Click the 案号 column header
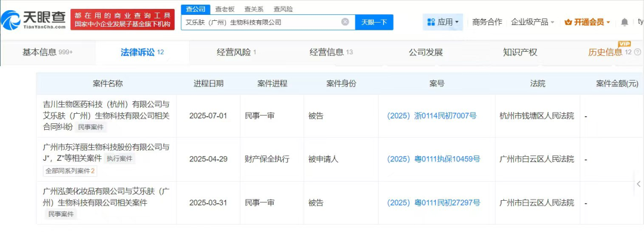 pos(437,83)
